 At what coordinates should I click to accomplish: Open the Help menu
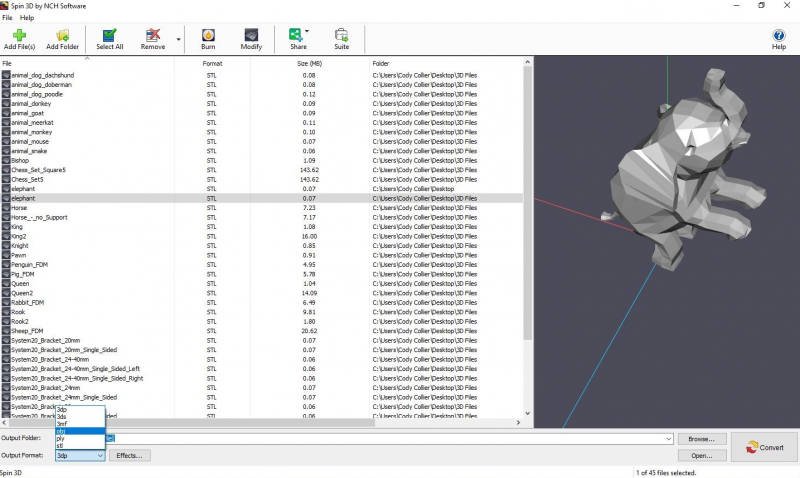[26, 18]
